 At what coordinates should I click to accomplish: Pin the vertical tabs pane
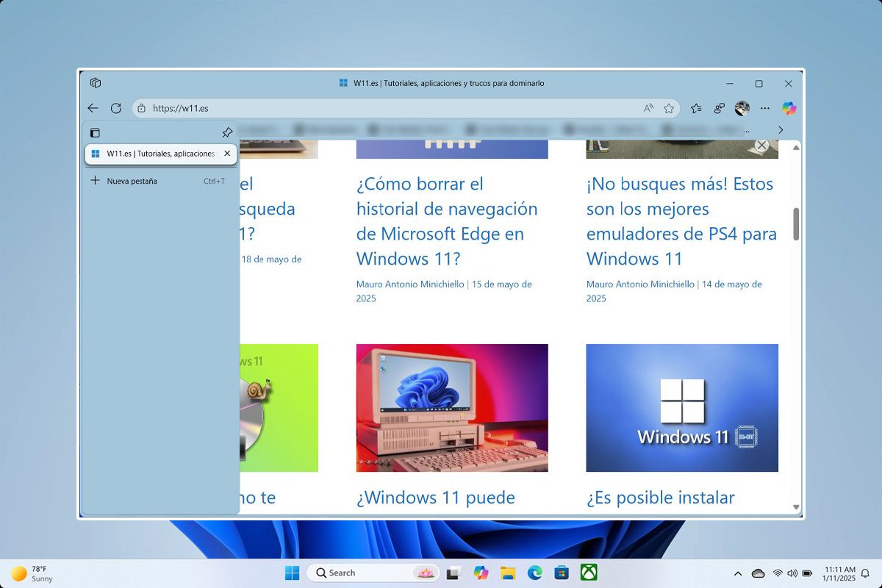click(x=227, y=133)
